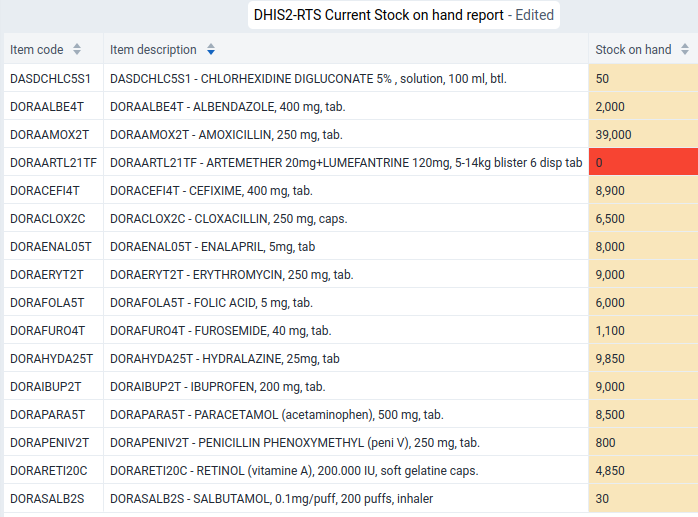This screenshot has height=517, width=698.
Task: Sort by Item description arrows
Action: [x=211, y=49]
